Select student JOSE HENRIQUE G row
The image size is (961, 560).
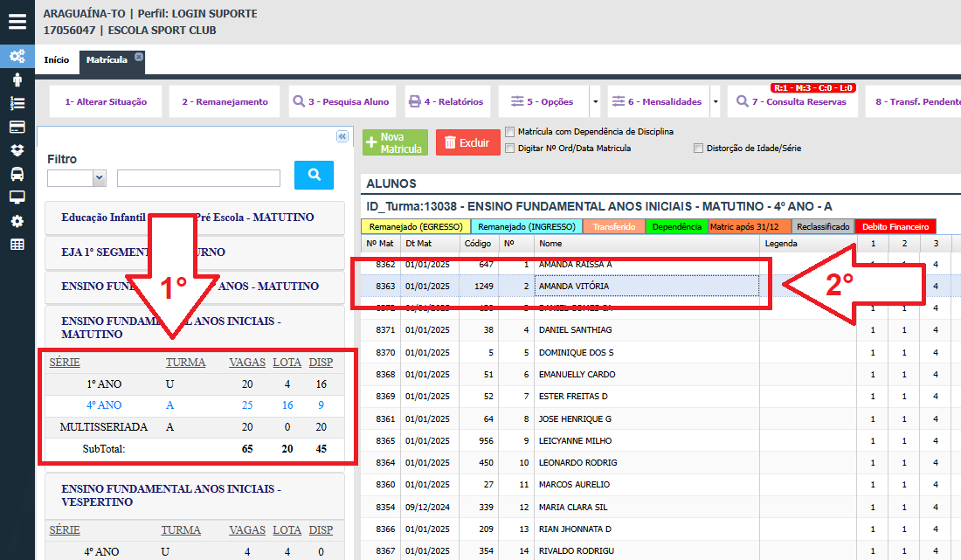(660, 419)
